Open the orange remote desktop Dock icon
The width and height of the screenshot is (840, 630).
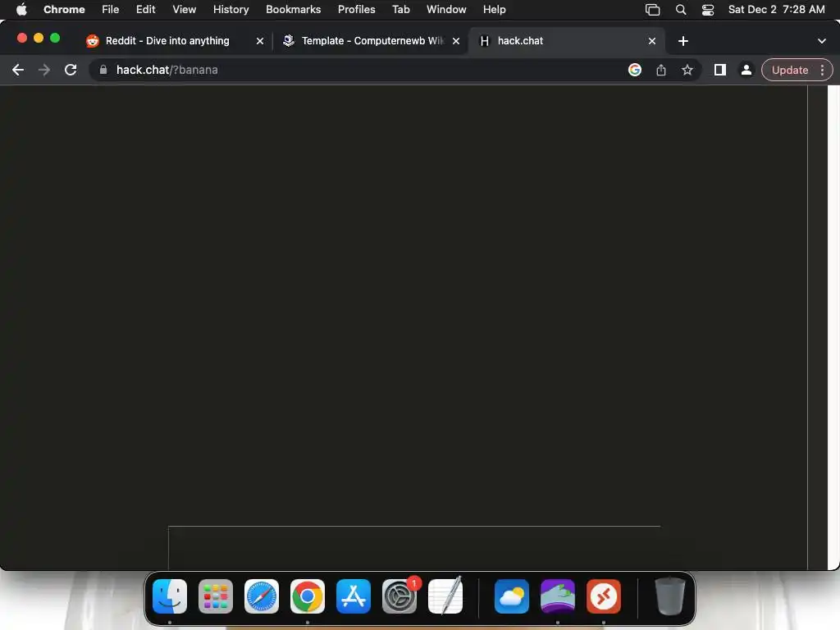tap(604, 596)
